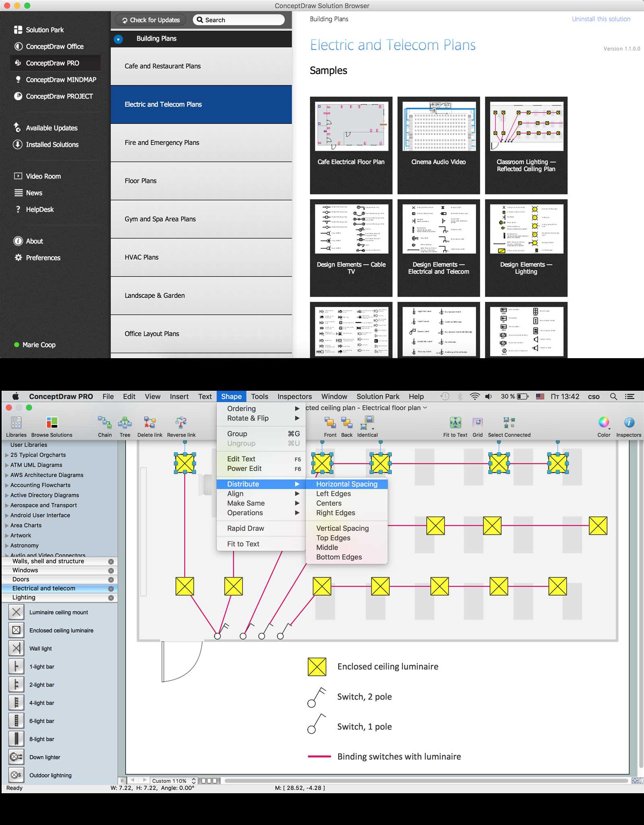644x825 pixels.
Task: Click the Search field in Solution Browser
Action: pyautogui.click(x=239, y=20)
